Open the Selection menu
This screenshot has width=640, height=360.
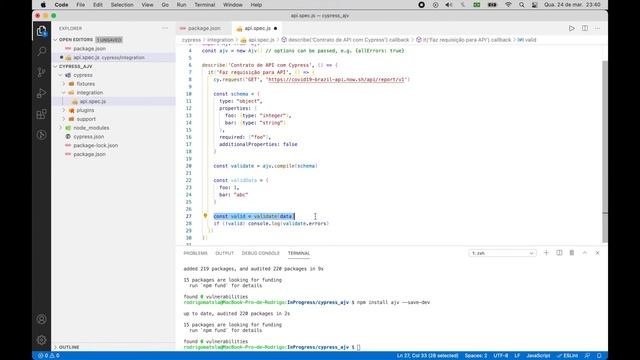[x=122, y=5]
